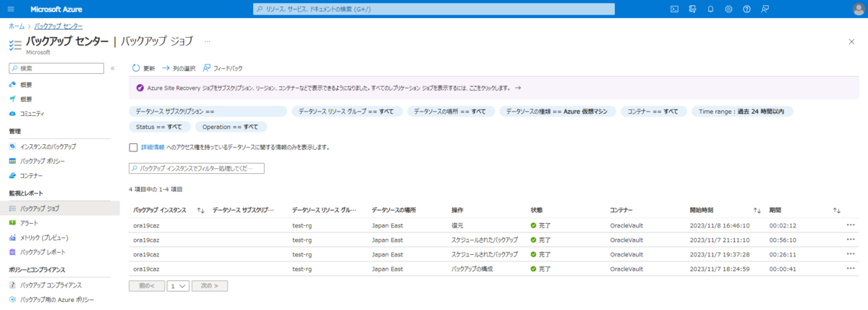Open the directories and subscriptions filter icon
Image resolution: width=868 pixels, height=310 pixels.
click(x=693, y=9)
